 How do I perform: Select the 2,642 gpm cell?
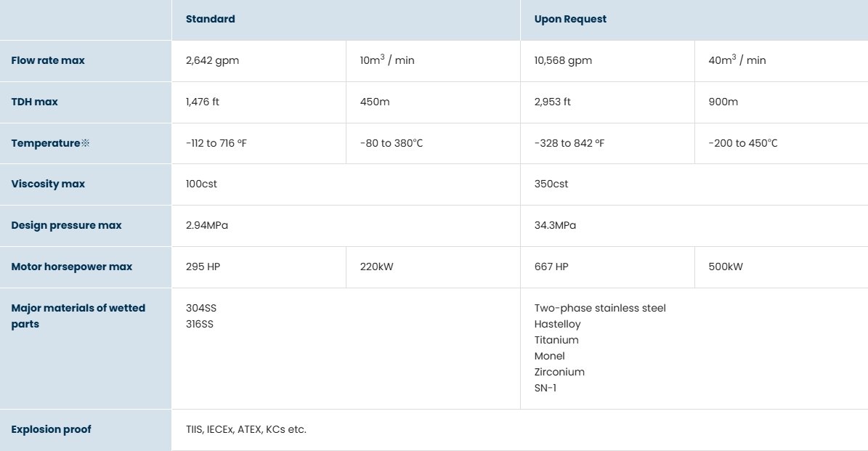pos(212,60)
